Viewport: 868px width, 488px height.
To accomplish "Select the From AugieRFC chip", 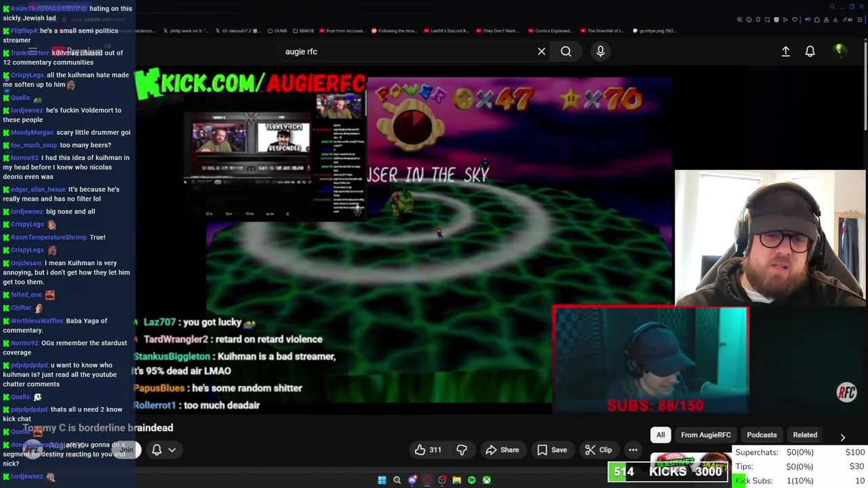I will click(x=706, y=434).
